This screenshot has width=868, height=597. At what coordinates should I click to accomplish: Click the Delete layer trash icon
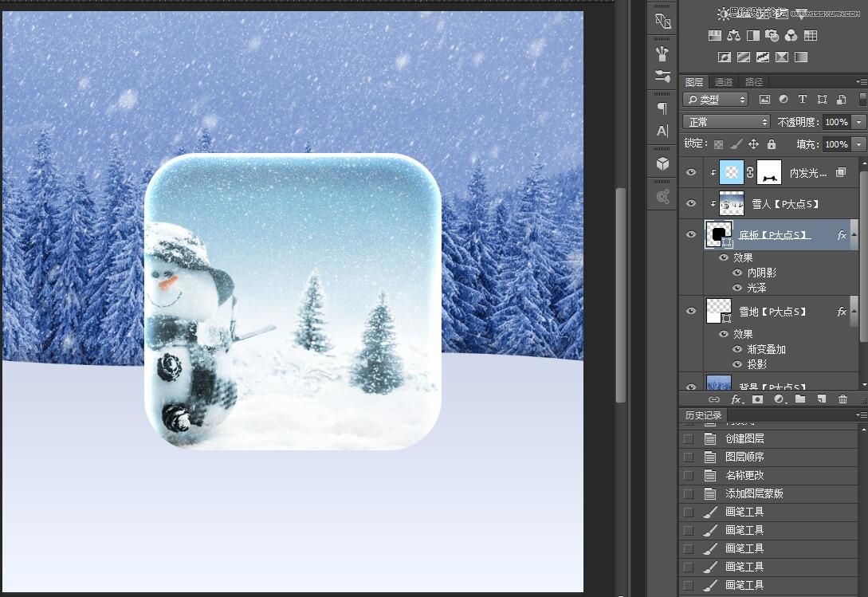pyautogui.click(x=842, y=399)
